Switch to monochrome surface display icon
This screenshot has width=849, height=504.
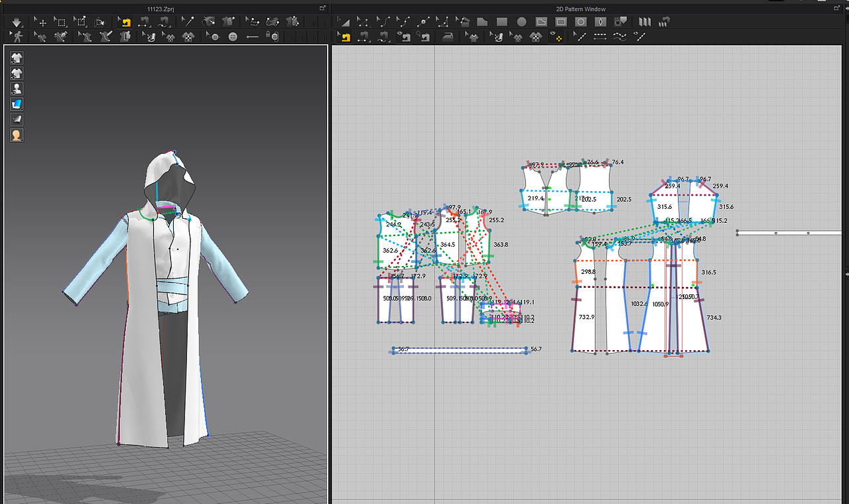17,119
